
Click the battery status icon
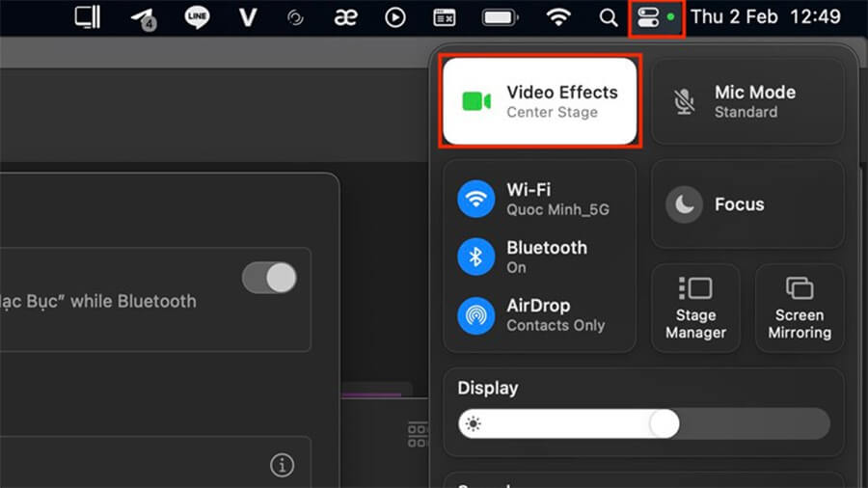(x=500, y=17)
